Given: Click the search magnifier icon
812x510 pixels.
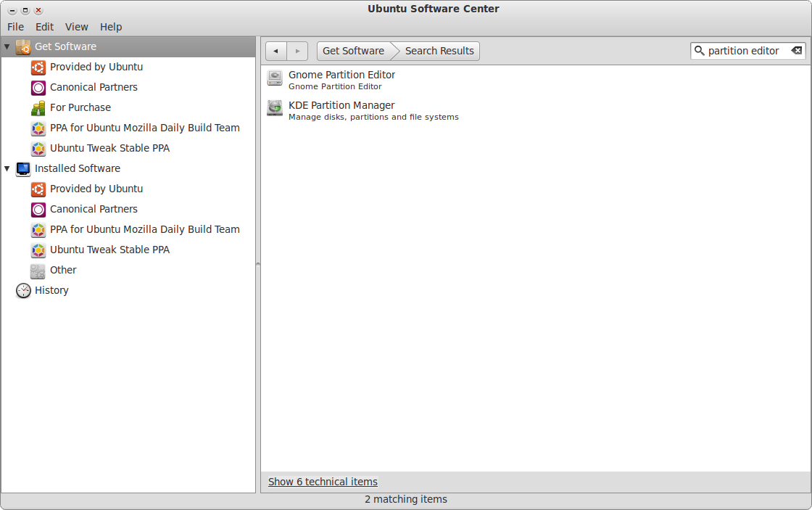Looking at the screenshot, I should coord(699,50).
